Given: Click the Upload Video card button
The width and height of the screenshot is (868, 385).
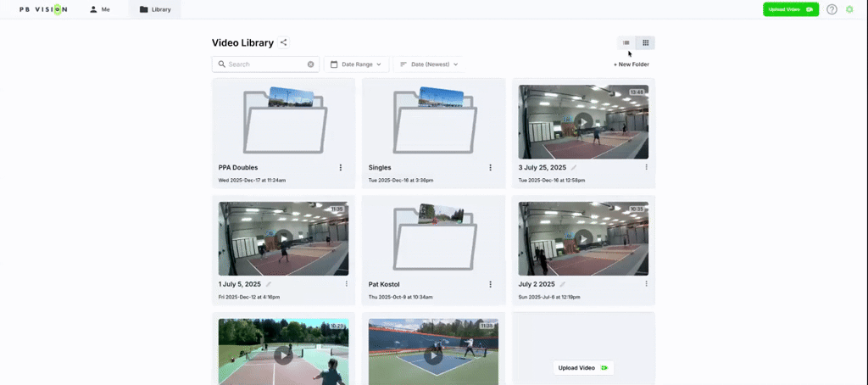Looking at the screenshot, I should coord(583,368).
